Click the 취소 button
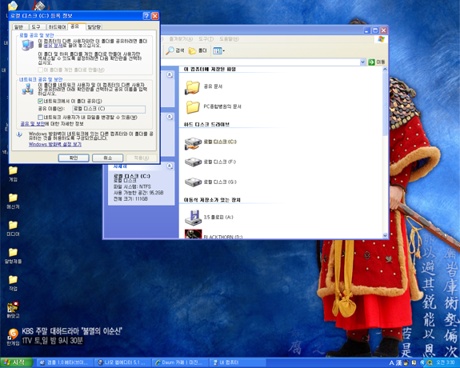The image size is (460, 368). click(108, 158)
